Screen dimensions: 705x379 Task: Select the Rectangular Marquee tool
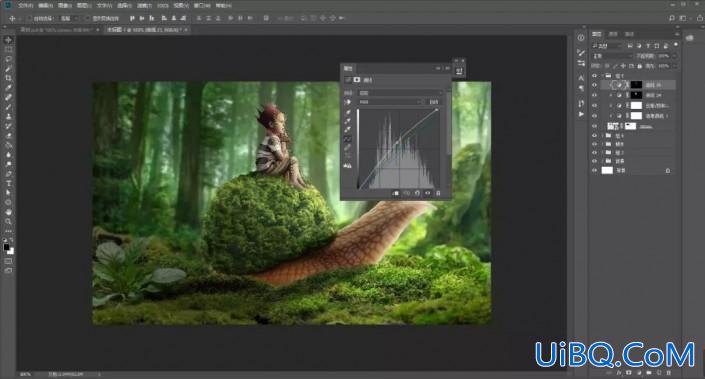(8, 49)
